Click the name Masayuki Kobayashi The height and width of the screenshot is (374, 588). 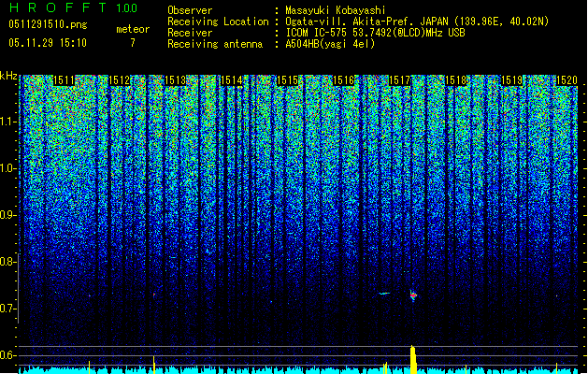click(x=336, y=10)
